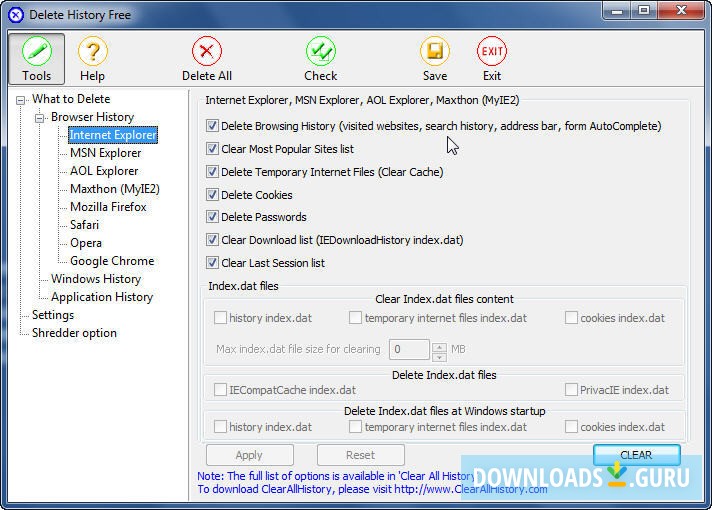The width and height of the screenshot is (712, 510).
Task: Close the Delete History Free window
Action: click(681, 11)
